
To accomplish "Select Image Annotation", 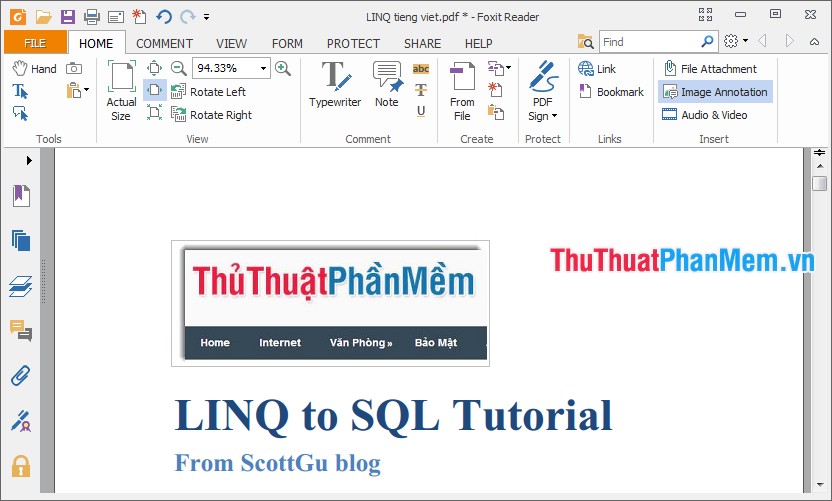I will click(x=715, y=92).
